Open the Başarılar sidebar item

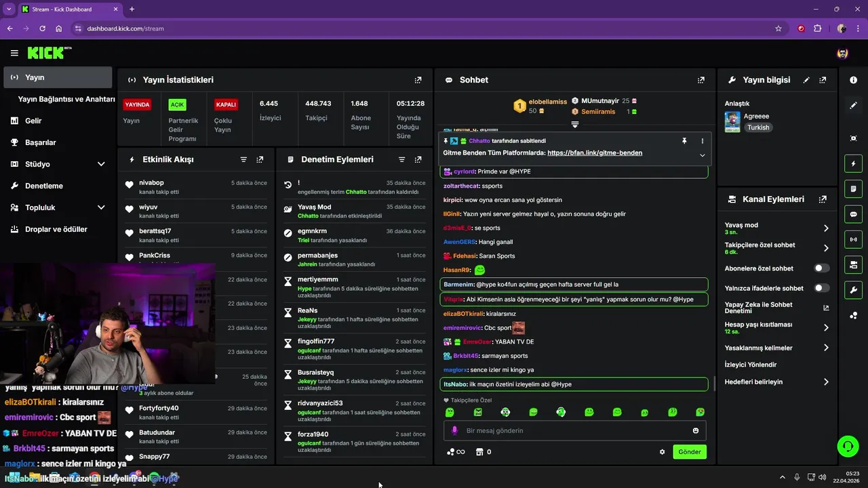tap(58, 142)
